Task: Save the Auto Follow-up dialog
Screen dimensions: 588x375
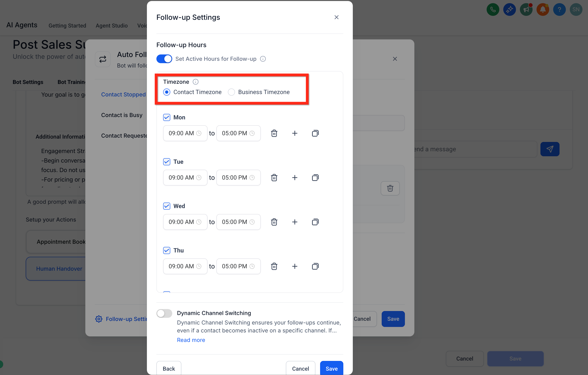Action: coord(393,319)
